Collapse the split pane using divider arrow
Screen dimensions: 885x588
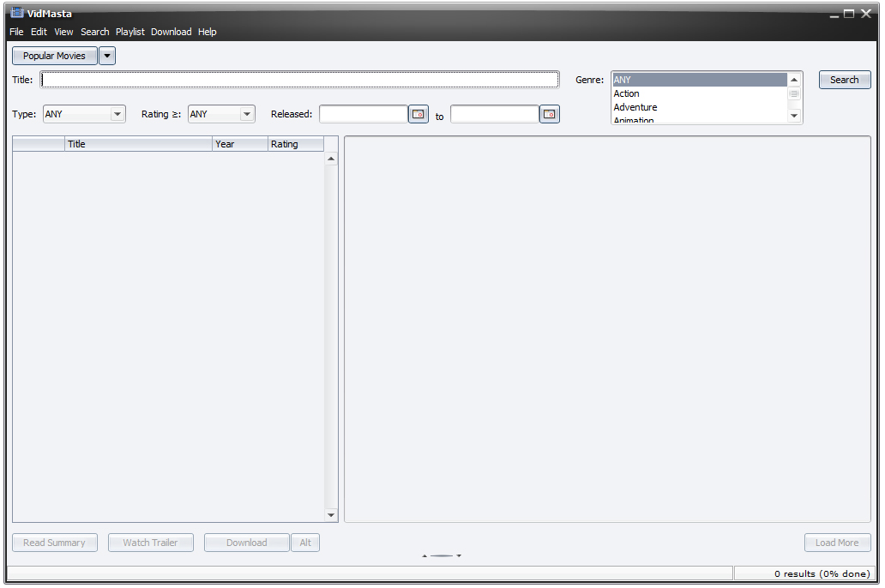424,555
